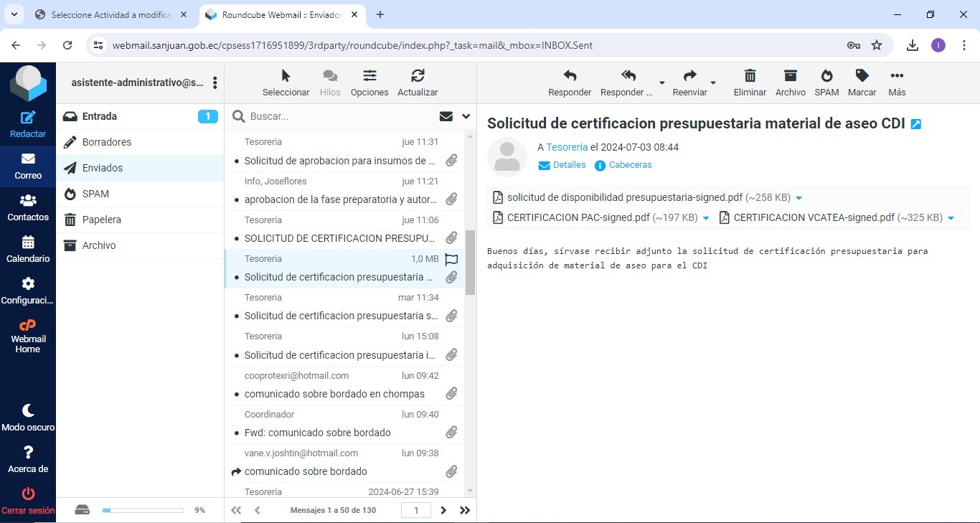The width and height of the screenshot is (980, 523).
Task: Open message in new window icon
Action: coord(915,124)
